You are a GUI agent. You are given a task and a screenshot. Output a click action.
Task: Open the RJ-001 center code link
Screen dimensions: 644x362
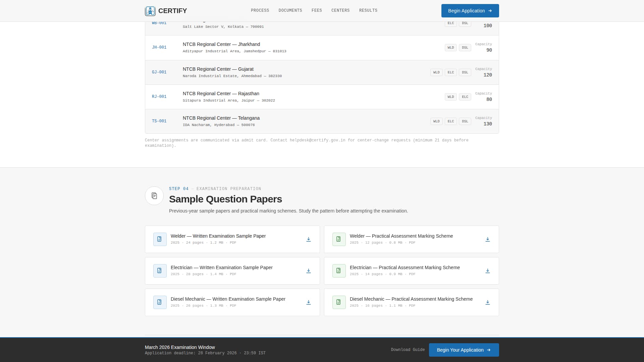(159, 97)
